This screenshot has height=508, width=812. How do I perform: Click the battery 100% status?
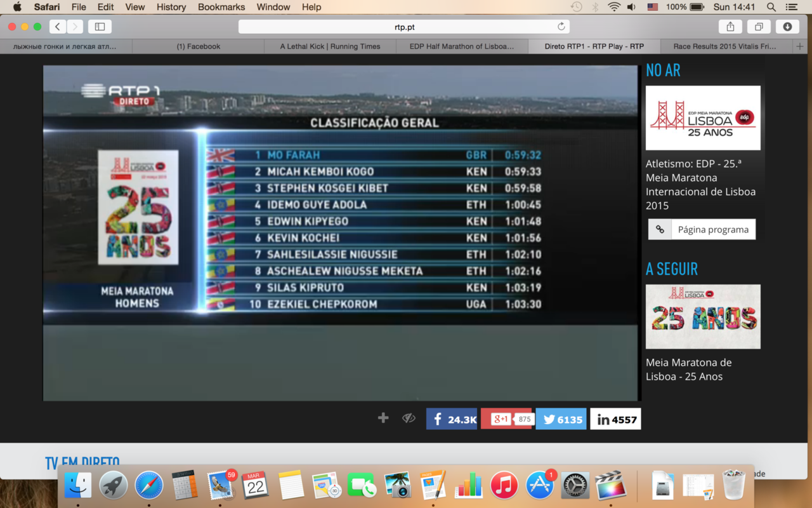pyautogui.click(x=685, y=7)
